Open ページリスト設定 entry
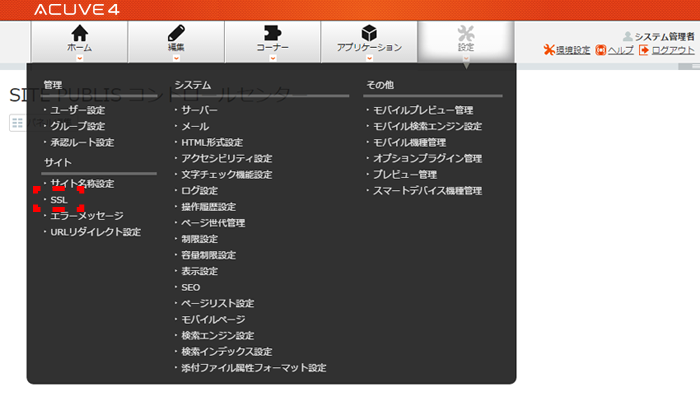The image size is (700, 420). pyautogui.click(x=217, y=303)
